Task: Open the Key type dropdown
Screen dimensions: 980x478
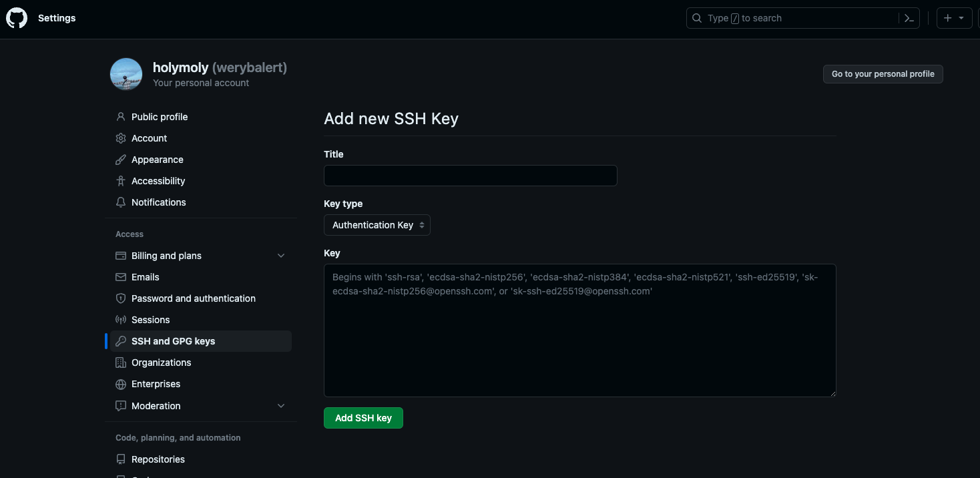Action: pyautogui.click(x=377, y=225)
